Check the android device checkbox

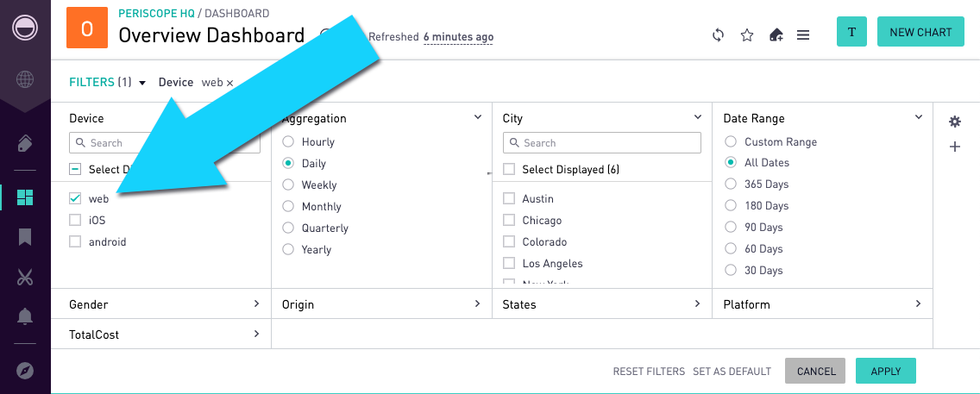click(75, 241)
